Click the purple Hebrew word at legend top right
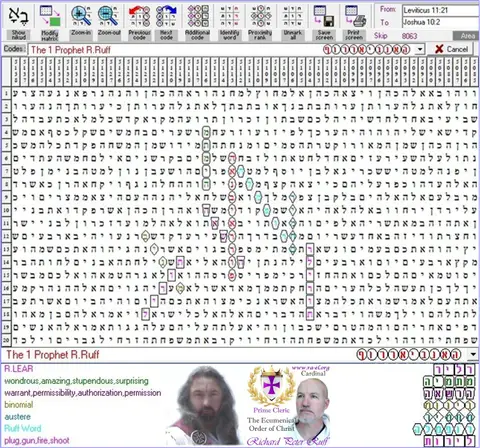 [453, 370]
